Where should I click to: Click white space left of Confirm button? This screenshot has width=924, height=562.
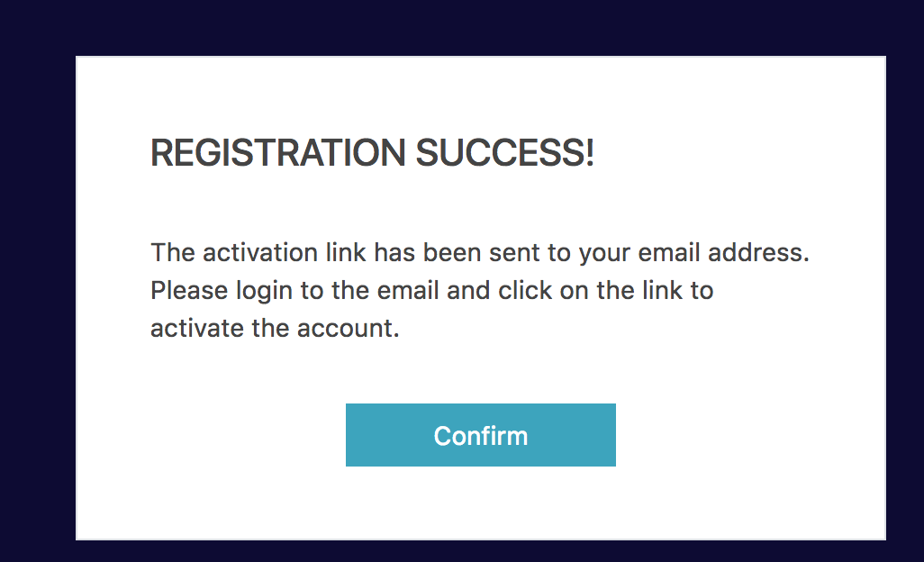point(216,435)
